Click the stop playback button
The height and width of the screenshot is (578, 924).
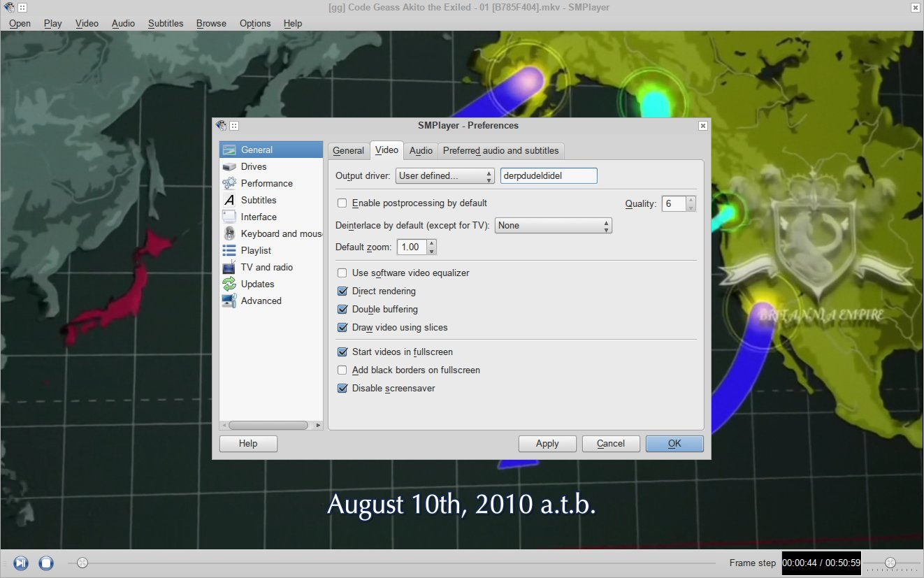(x=46, y=563)
